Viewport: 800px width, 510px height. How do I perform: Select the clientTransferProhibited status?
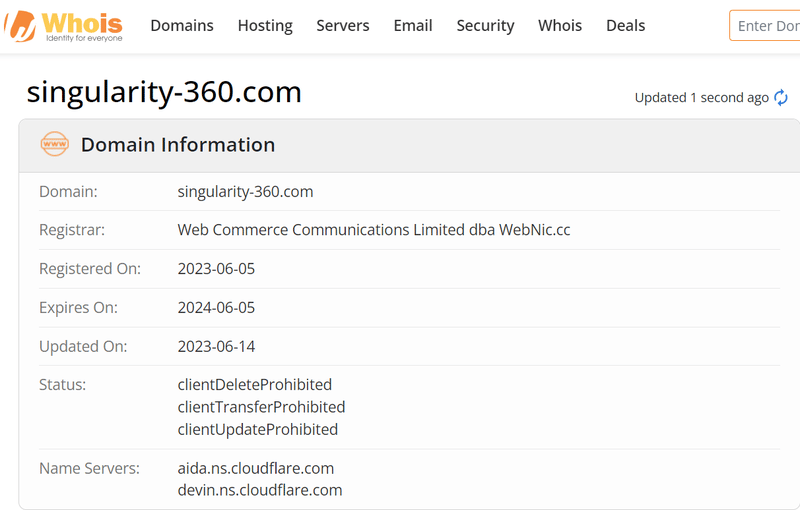(x=261, y=407)
